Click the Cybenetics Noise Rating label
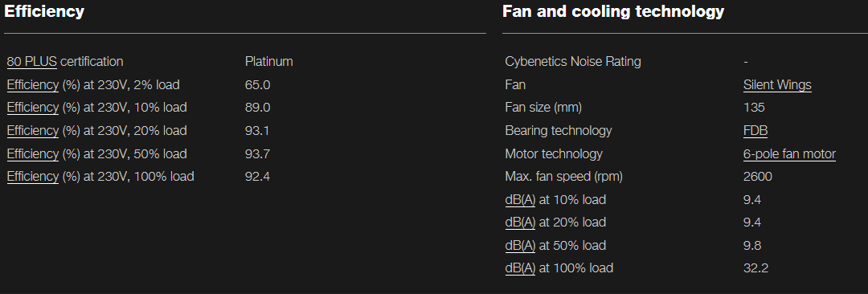Viewport: 868px width, 294px height. point(573,62)
